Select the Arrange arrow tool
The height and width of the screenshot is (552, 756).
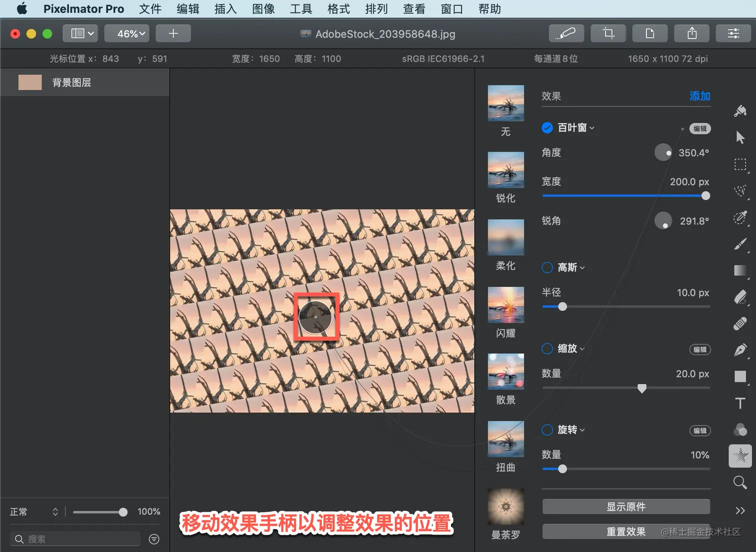(740, 138)
